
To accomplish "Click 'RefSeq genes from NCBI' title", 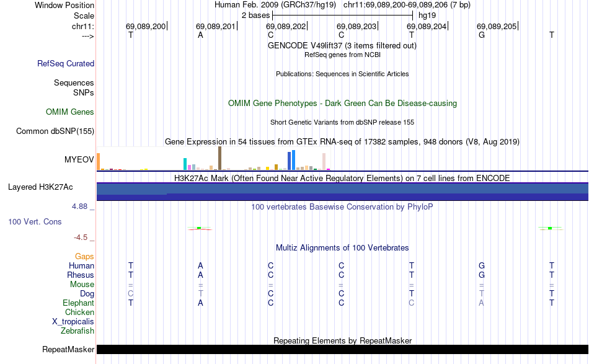I will point(342,55).
